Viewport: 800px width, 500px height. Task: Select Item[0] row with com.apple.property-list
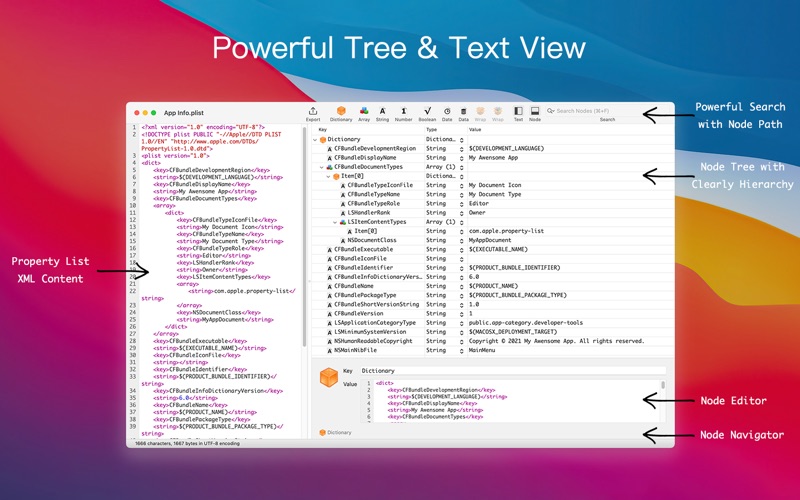pyautogui.click(x=493, y=232)
